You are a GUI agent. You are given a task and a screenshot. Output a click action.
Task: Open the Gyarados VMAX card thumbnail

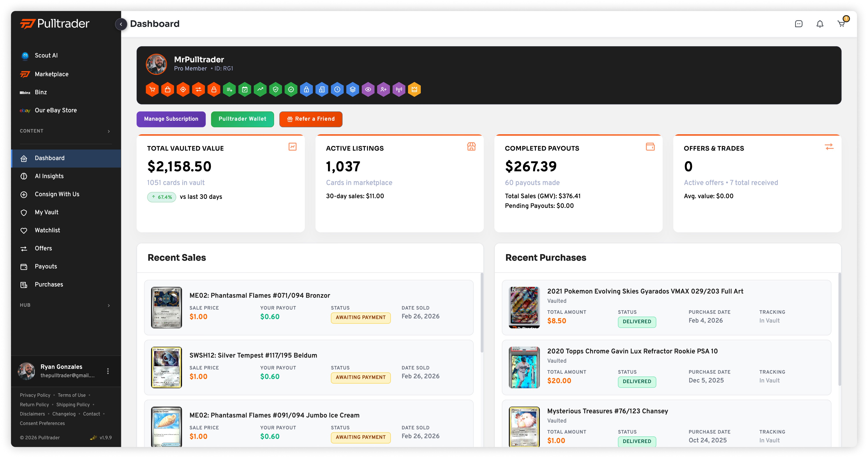524,307
